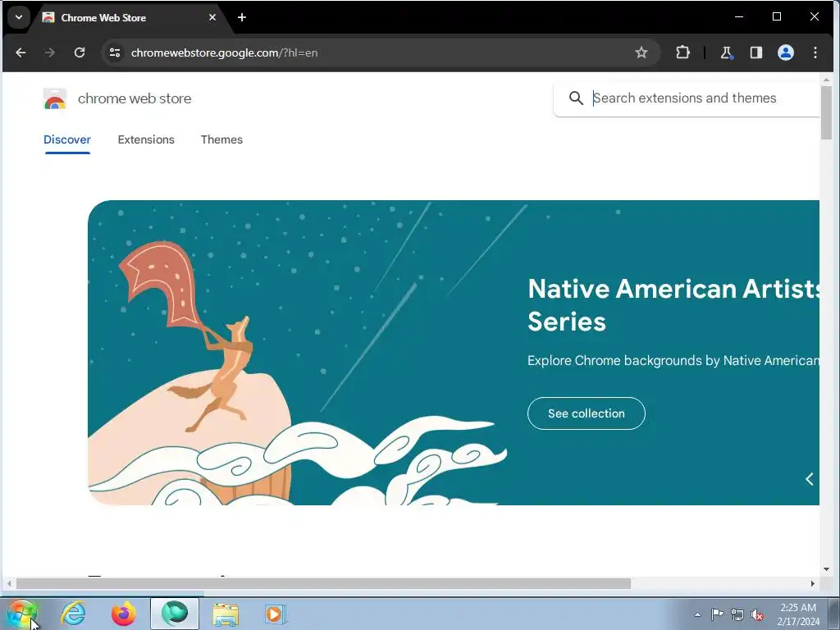Click the chrome web store logo

click(55, 99)
